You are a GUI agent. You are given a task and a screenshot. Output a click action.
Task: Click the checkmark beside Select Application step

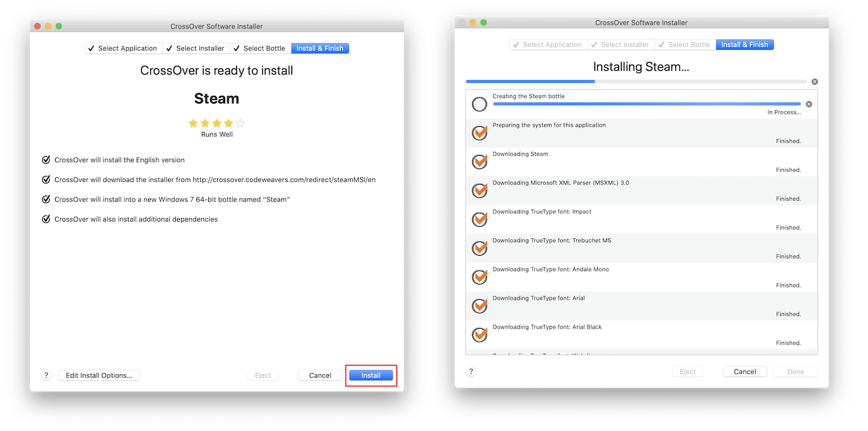tap(91, 48)
